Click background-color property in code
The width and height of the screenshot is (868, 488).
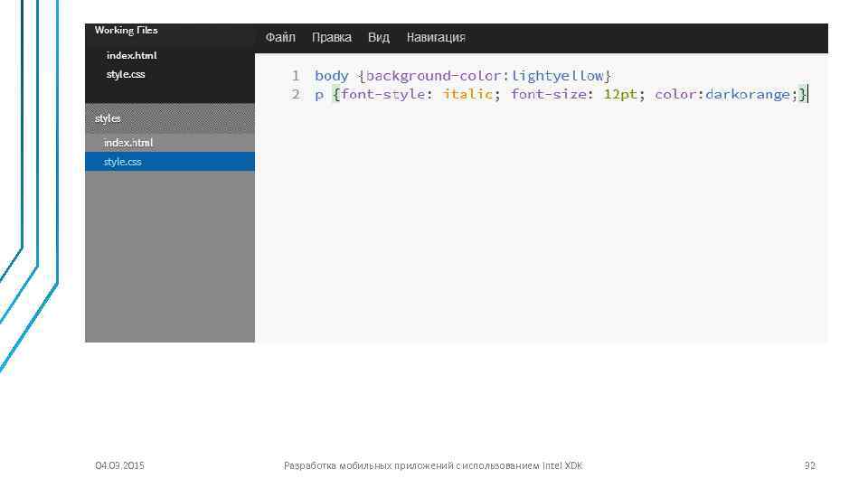coord(433,76)
